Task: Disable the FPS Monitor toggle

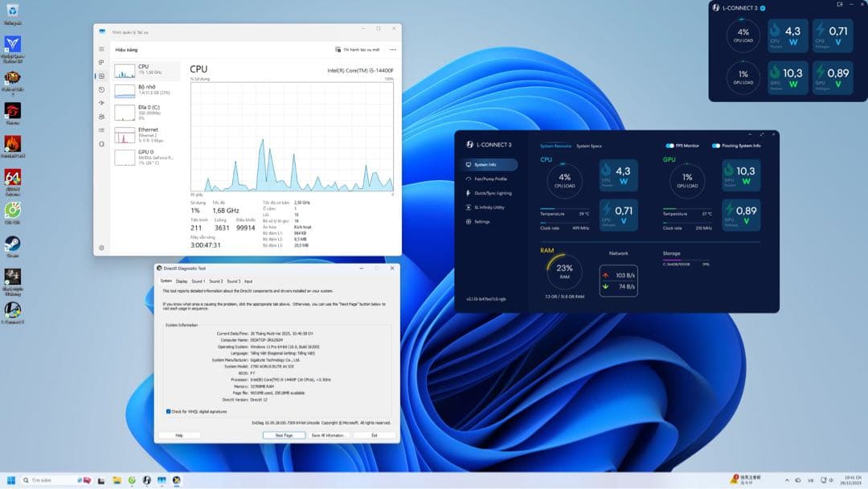Action: (669, 146)
